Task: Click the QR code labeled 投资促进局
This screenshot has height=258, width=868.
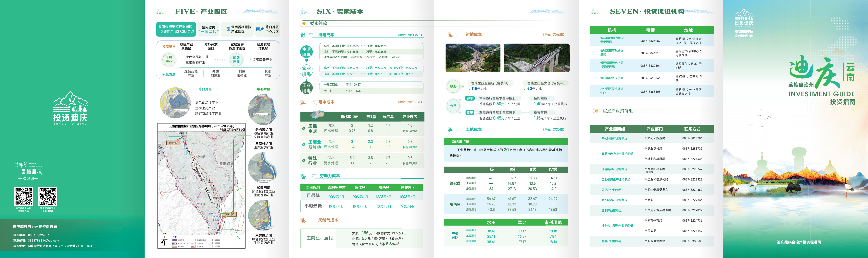Action: (23, 196)
